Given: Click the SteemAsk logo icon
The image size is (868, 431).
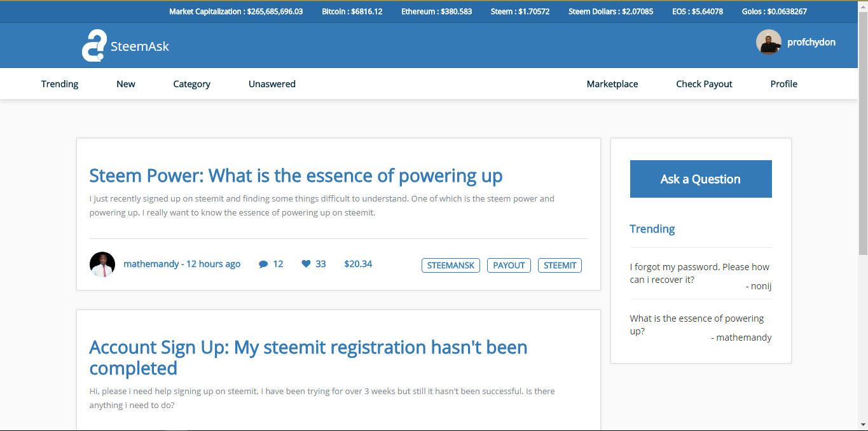Looking at the screenshot, I should (x=94, y=46).
